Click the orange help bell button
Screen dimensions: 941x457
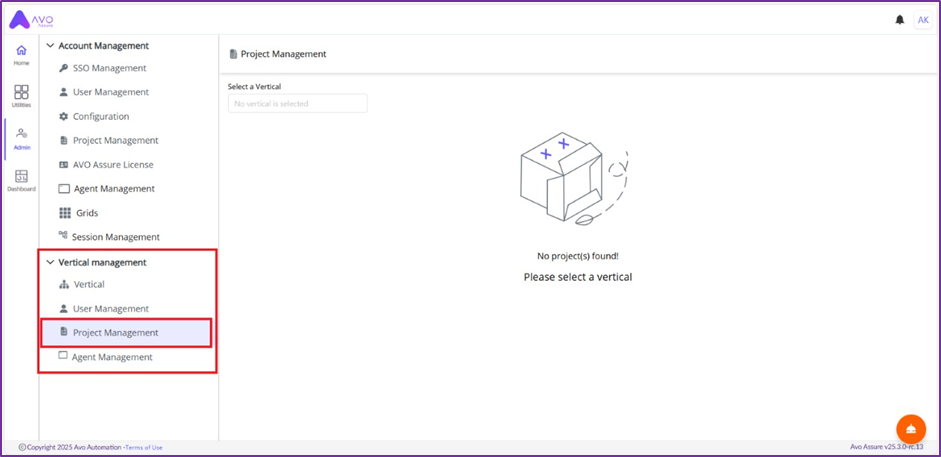coord(910,429)
